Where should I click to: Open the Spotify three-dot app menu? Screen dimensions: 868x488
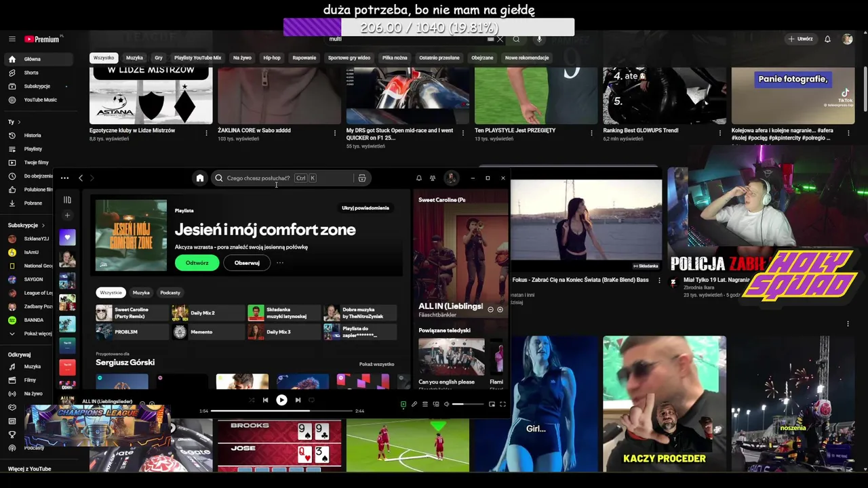64,178
